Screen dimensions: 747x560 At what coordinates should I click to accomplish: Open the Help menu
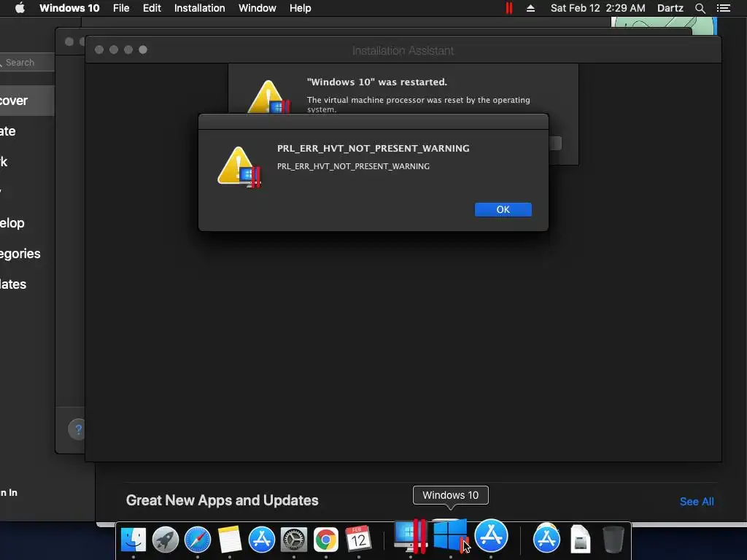click(300, 8)
